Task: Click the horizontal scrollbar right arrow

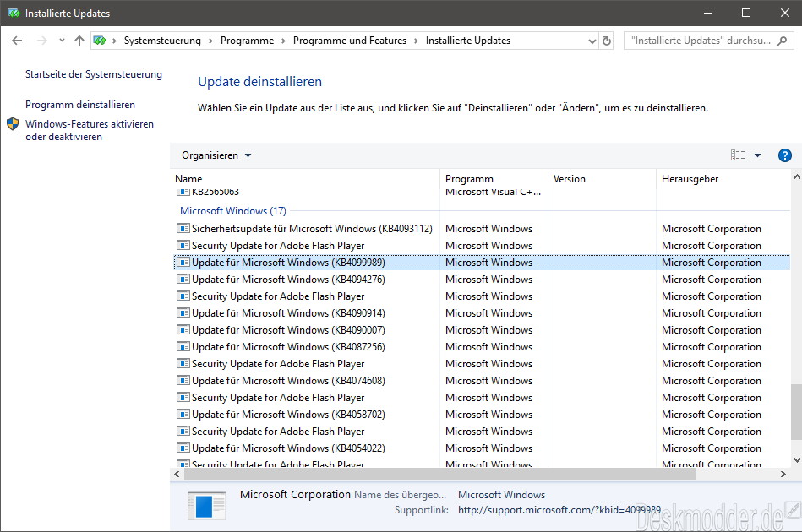Action: coord(783,475)
